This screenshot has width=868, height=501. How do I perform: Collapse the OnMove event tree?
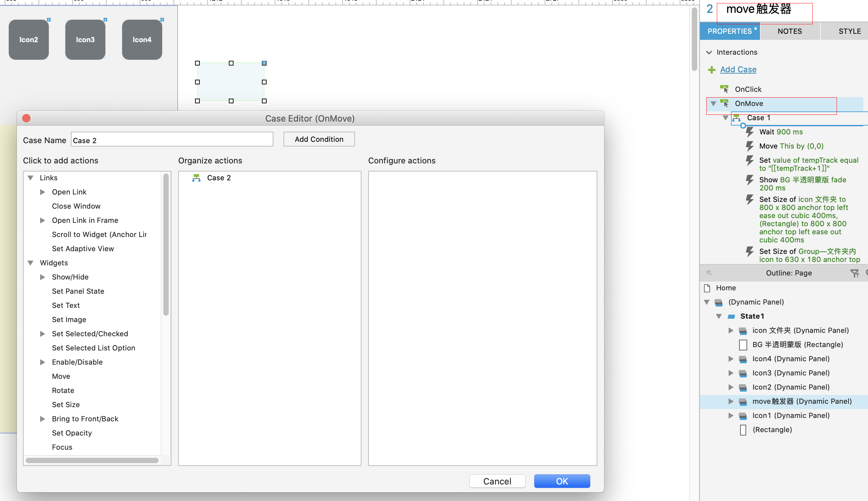point(713,104)
